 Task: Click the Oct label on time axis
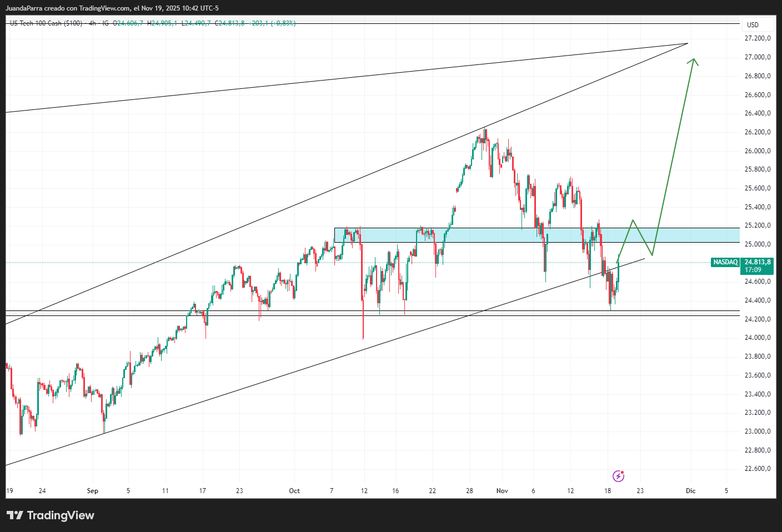click(294, 491)
